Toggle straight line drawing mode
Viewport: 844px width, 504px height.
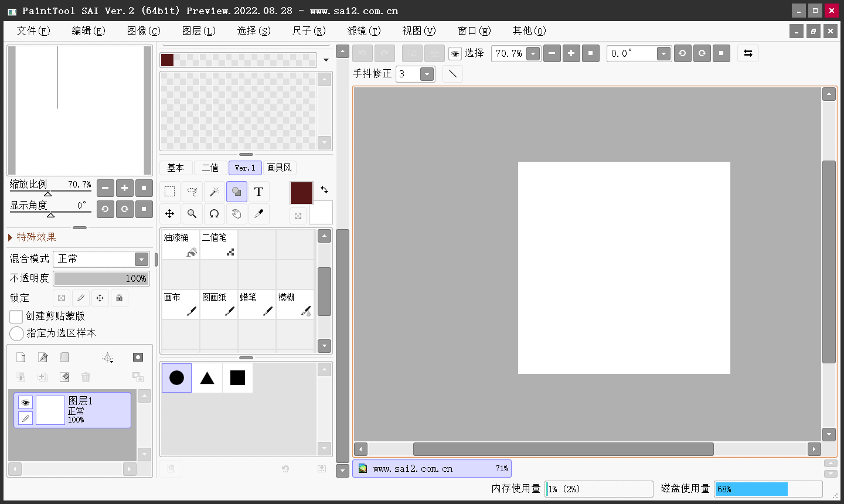click(x=452, y=74)
